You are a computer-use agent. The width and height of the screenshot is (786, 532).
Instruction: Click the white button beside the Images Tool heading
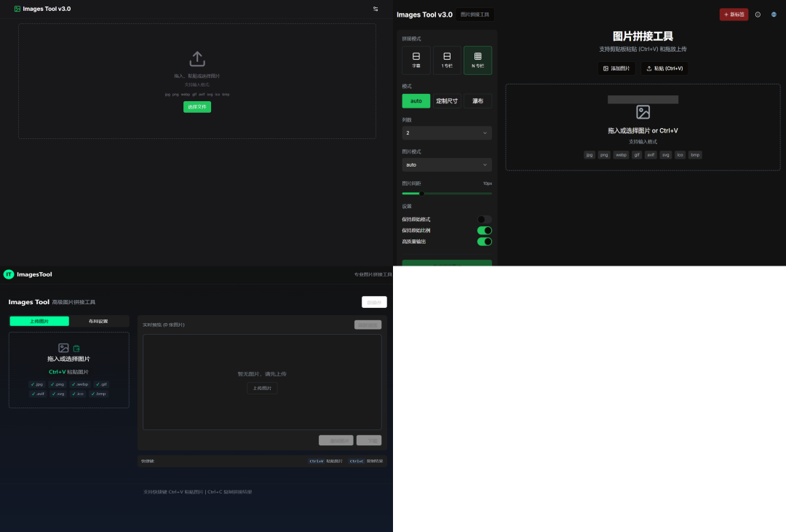click(x=375, y=302)
